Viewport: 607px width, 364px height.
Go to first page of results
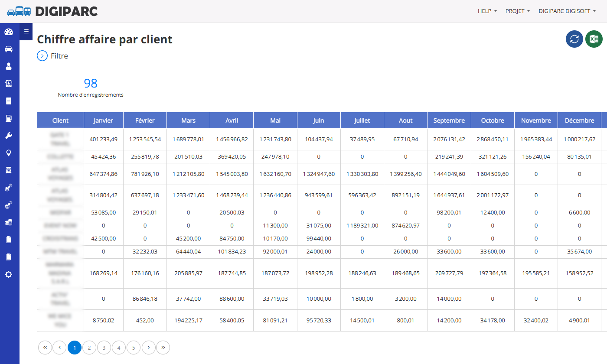(x=45, y=348)
